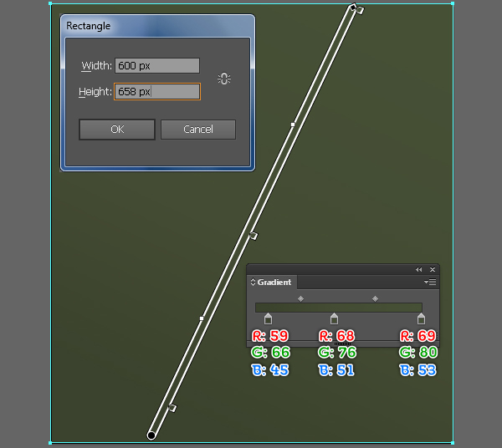Cycle Gradient panel display via tab arrows

(253, 282)
